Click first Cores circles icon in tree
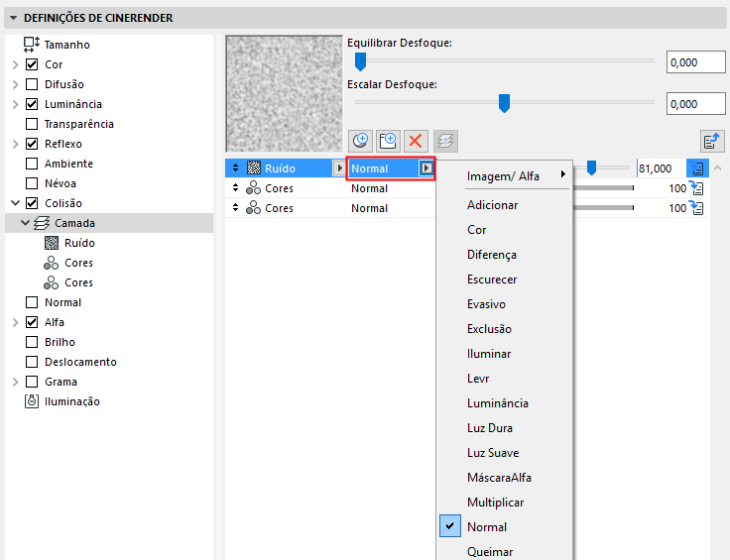This screenshot has width=730, height=560. pyautogui.click(x=52, y=263)
